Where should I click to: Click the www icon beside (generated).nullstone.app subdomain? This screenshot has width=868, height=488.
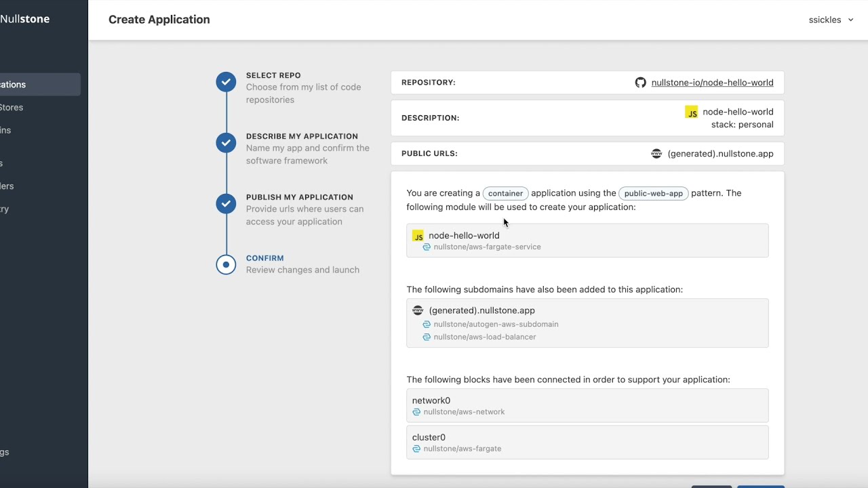tap(418, 310)
